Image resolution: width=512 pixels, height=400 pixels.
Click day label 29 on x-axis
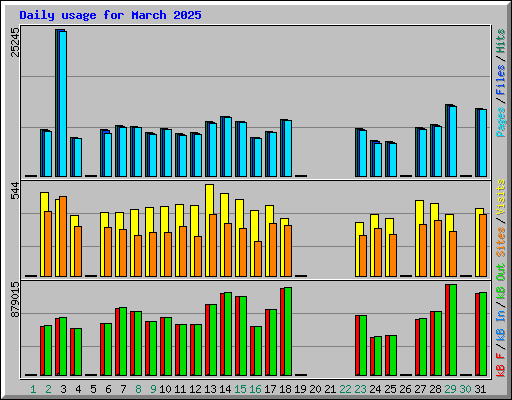[450, 389]
